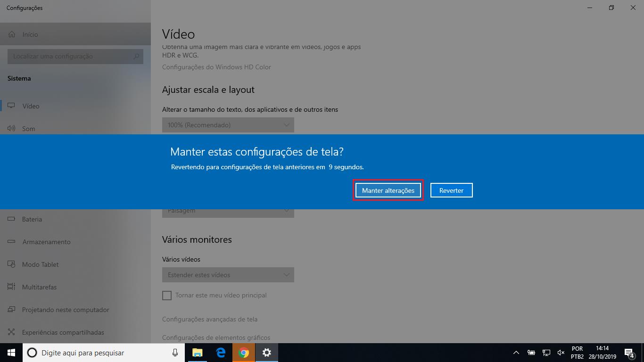Close the Configurações window
Screen dimensions: 644x362
[x=633, y=8]
